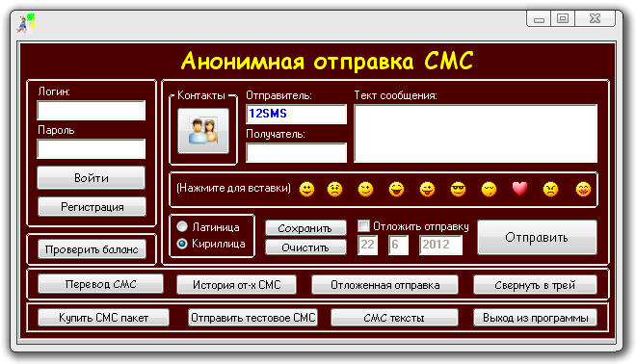Click Проверить баланс button

point(92,249)
